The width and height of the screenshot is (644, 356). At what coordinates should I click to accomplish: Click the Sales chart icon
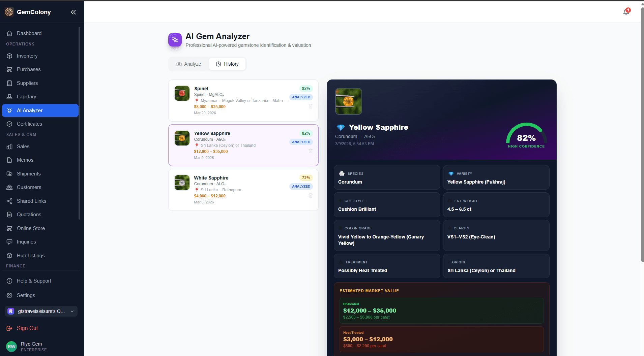pyautogui.click(x=9, y=147)
